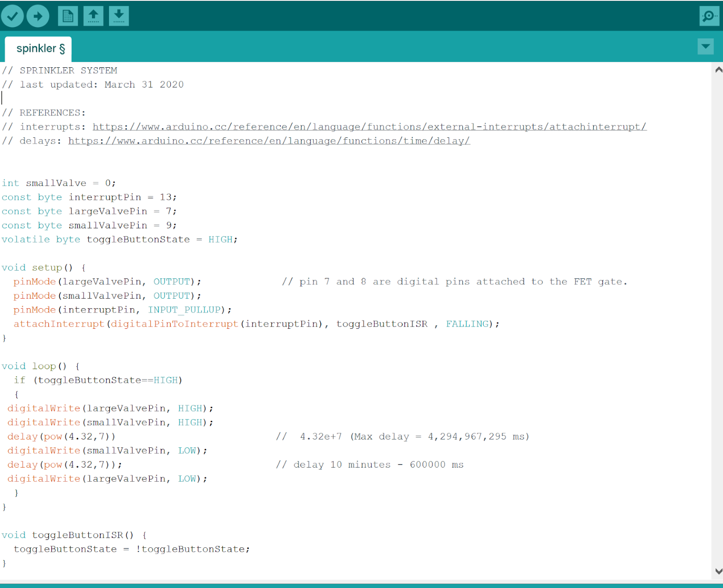Click "digitalWrite(largeValvePin, LOW);" line
The image size is (723, 588).
coord(107,479)
